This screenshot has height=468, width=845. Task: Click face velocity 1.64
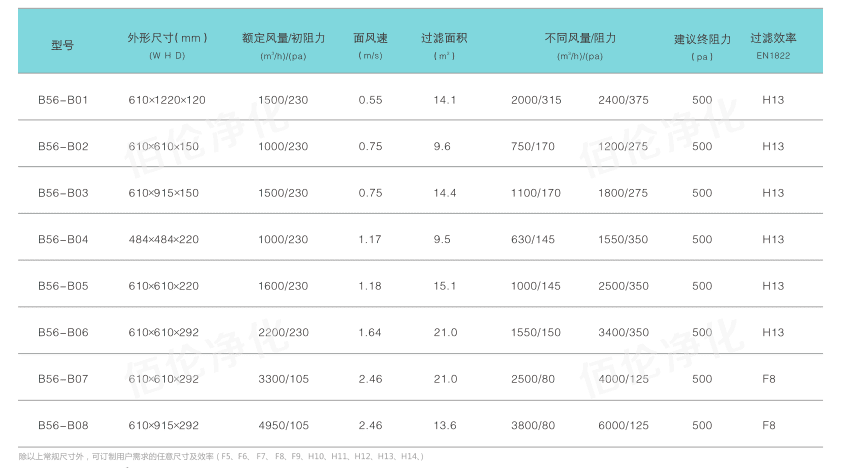pos(370,332)
